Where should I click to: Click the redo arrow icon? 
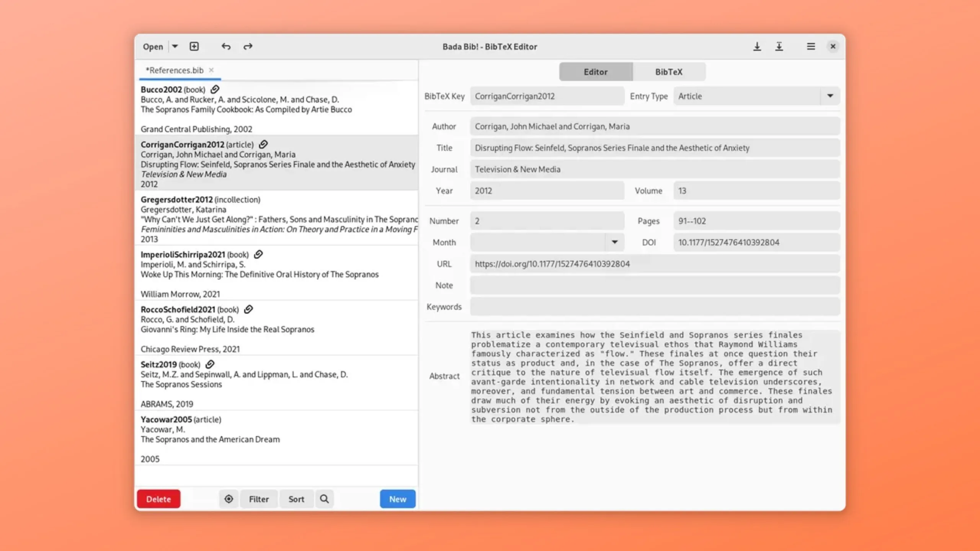click(248, 46)
